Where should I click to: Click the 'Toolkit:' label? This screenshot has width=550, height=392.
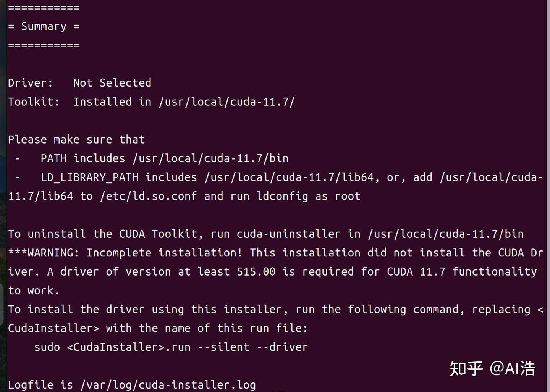coord(34,102)
